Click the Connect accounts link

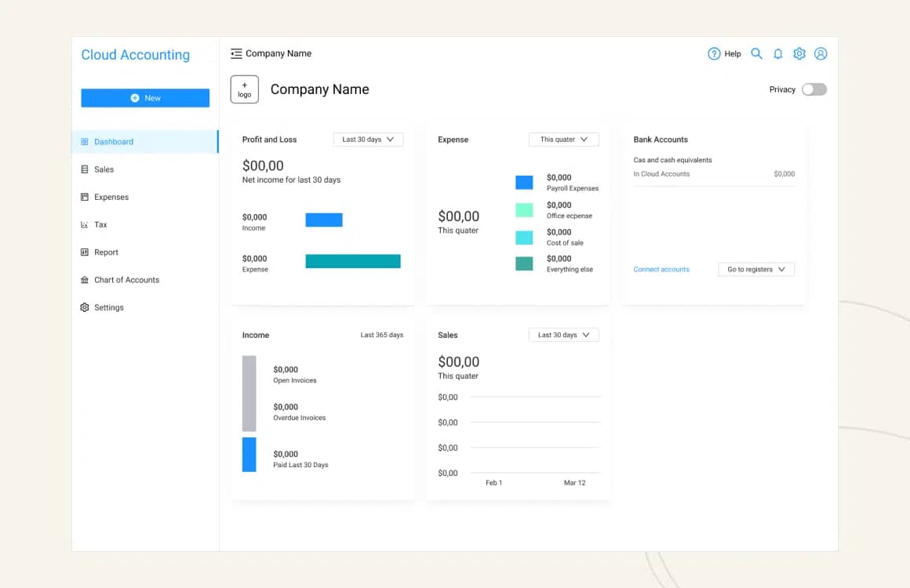(661, 269)
